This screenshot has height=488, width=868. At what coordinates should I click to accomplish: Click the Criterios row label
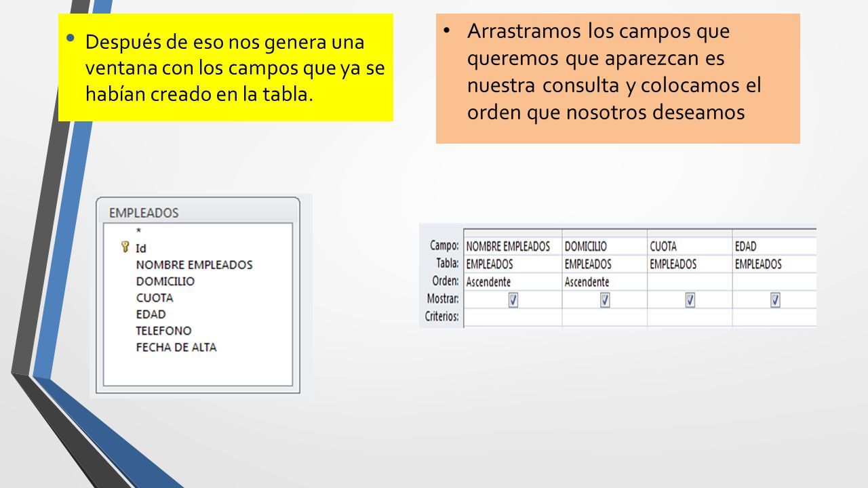coord(442,316)
